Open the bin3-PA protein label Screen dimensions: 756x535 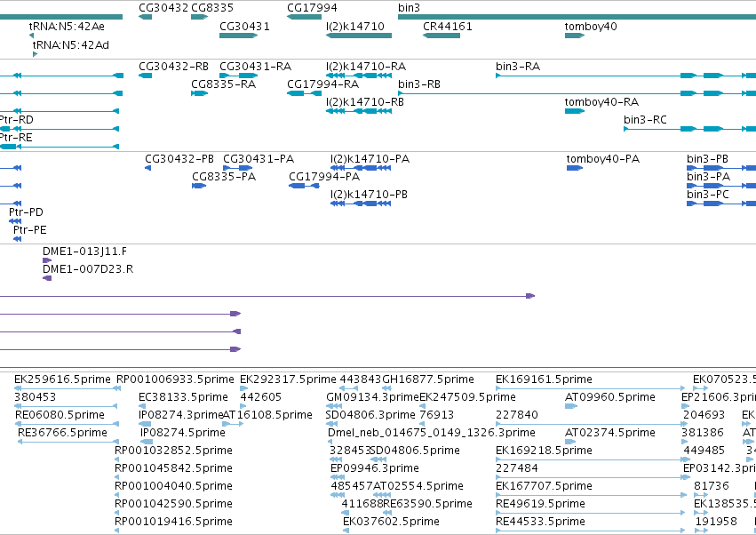(x=709, y=177)
